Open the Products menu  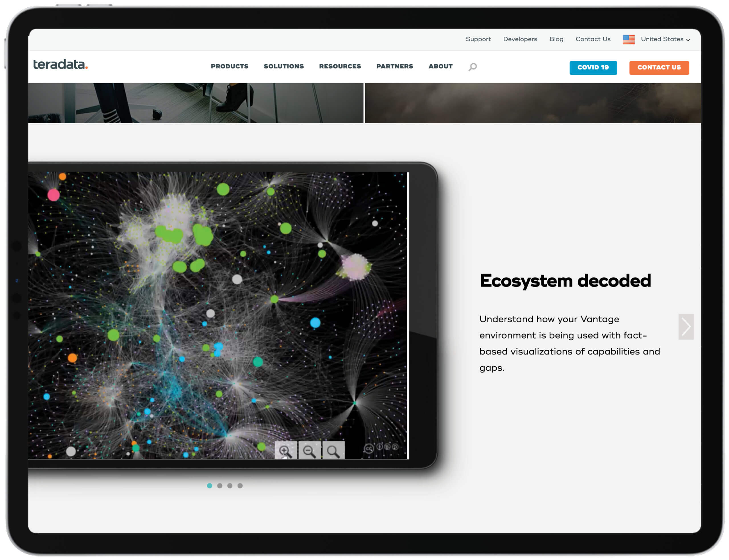pos(229,66)
